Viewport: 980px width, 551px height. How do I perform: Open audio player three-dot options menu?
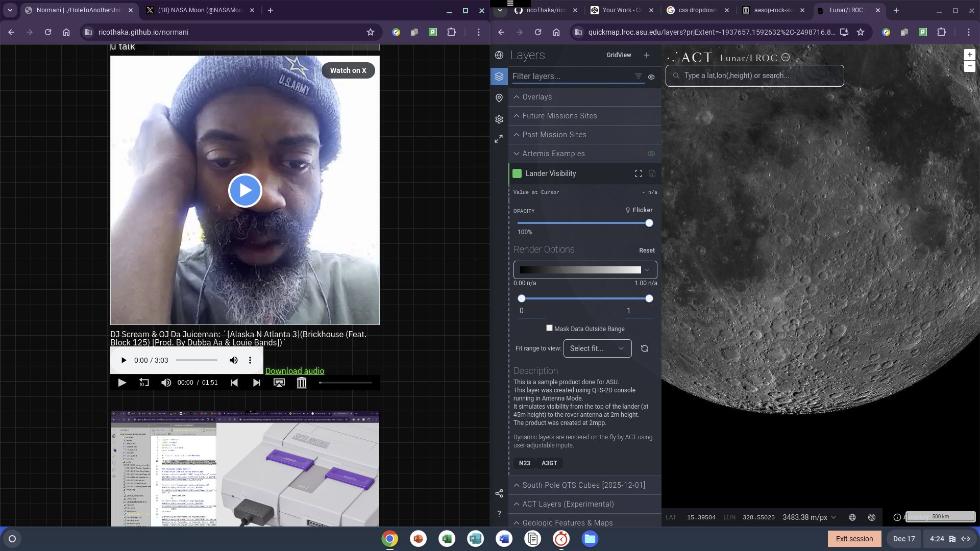tap(250, 360)
